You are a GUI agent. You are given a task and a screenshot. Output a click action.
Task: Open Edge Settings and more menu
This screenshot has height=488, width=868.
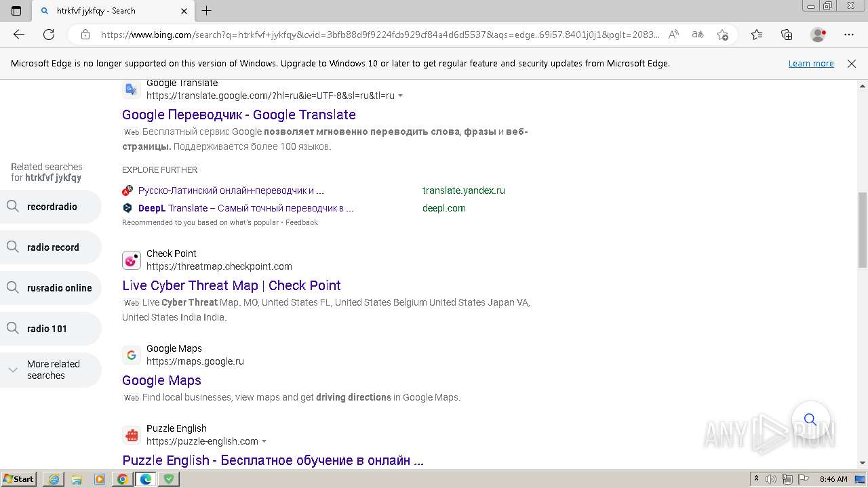pos(849,35)
